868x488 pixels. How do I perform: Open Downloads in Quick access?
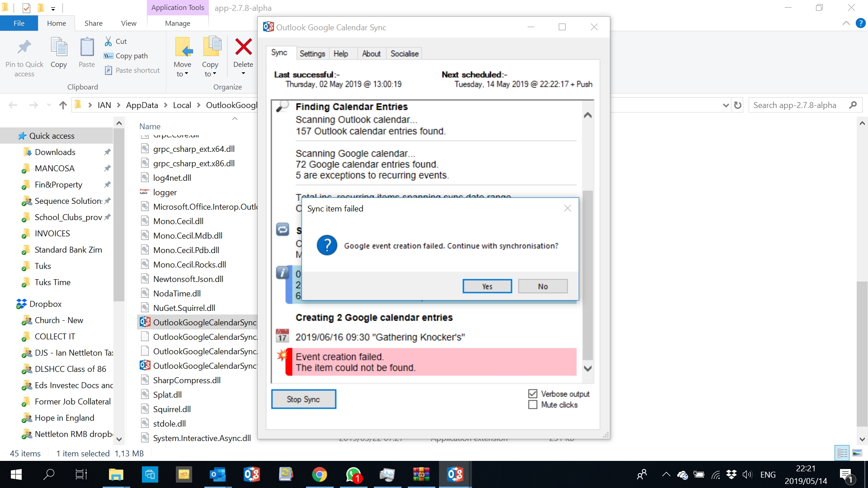pyautogui.click(x=55, y=152)
